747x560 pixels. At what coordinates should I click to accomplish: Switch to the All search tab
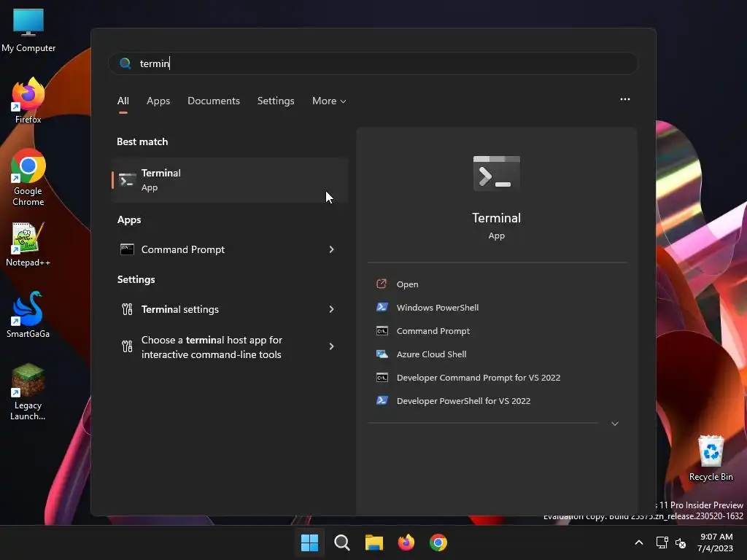[x=123, y=101]
